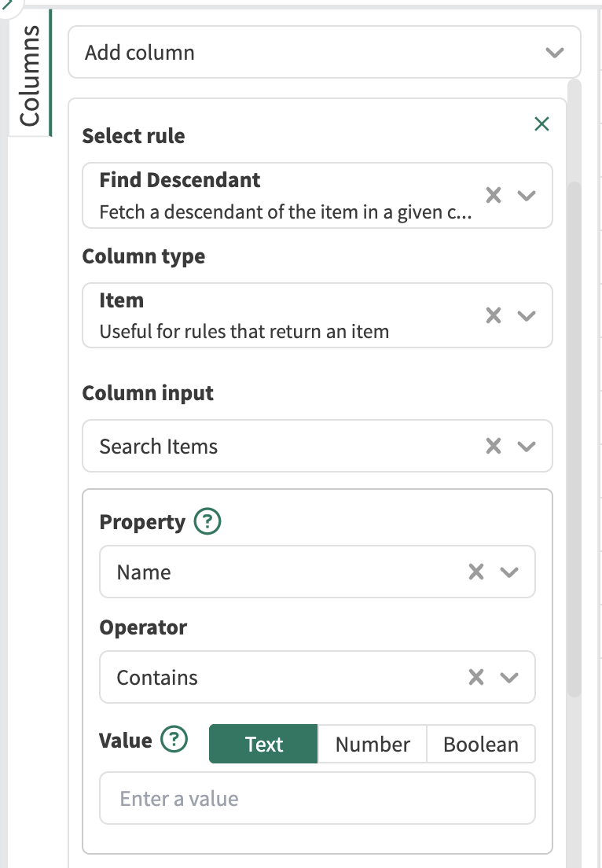Open the Column input dropdown chevron
This screenshot has height=868, width=602.
pos(527,446)
